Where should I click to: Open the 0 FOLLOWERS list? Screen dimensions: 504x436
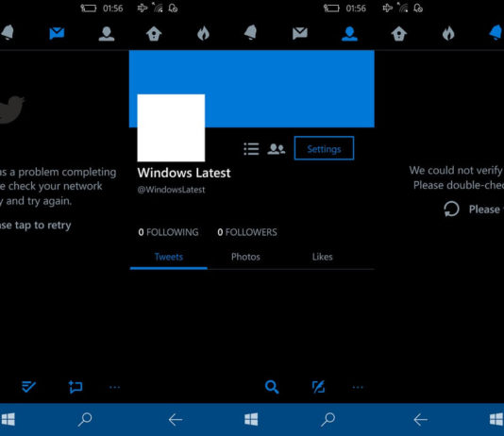[247, 232]
